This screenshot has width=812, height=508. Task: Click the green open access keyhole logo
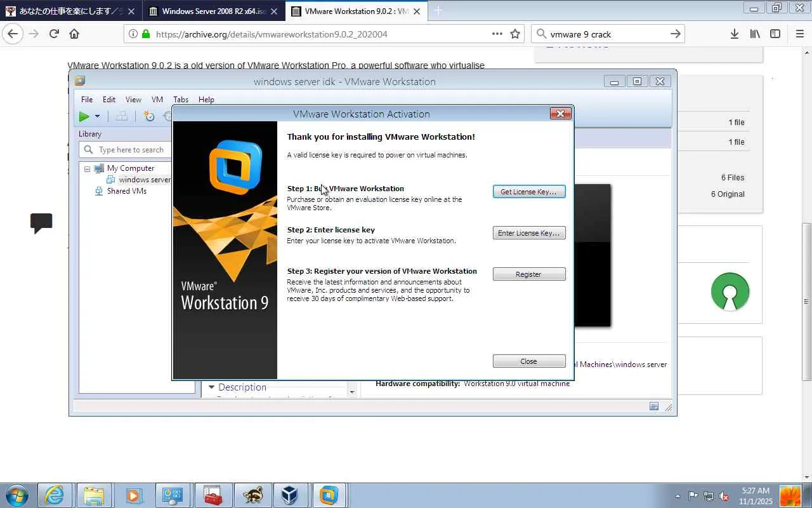[730, 291]
